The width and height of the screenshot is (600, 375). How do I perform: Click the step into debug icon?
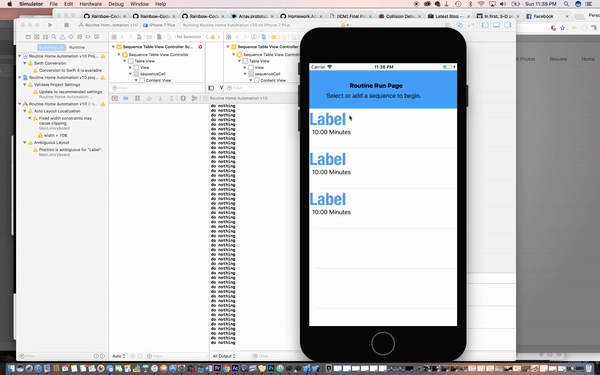click(160, 98)
